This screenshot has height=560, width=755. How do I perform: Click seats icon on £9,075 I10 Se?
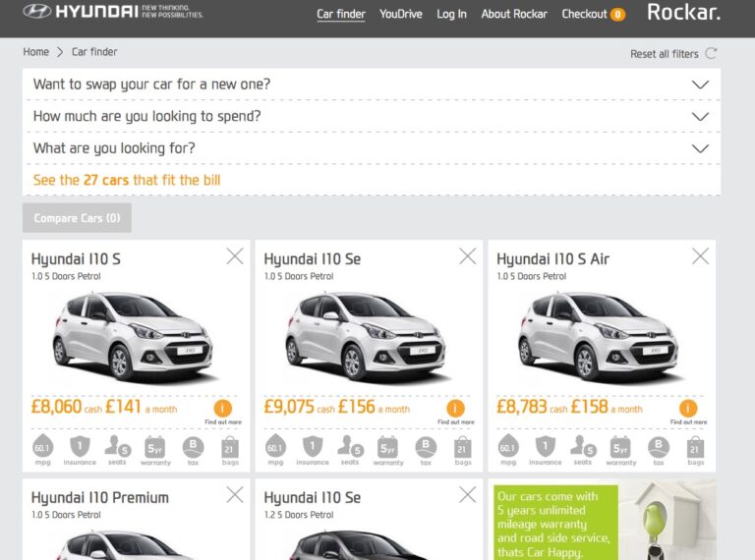[350, 446]
